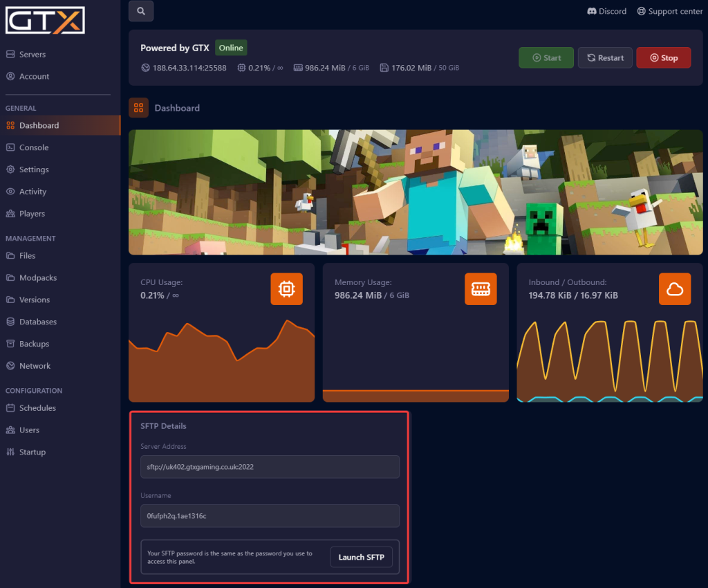
Task: Open the search magnifier button
Action: coord(141,11)
